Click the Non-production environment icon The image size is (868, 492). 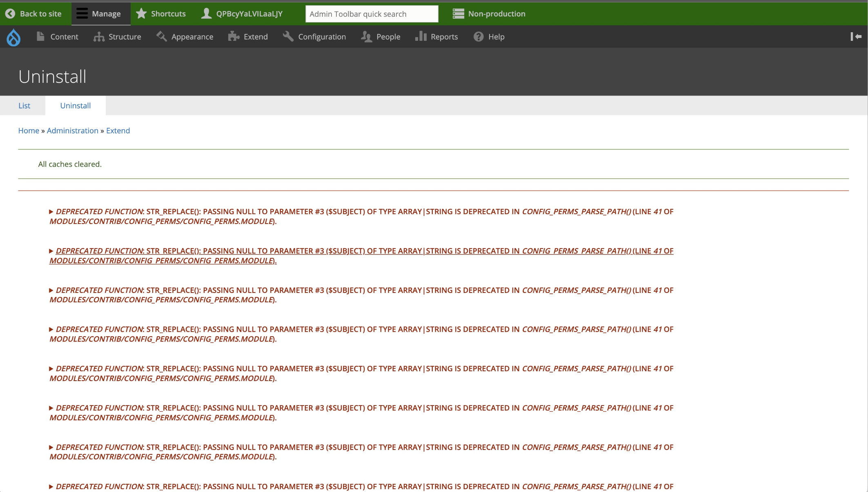[x=458, y=14]
